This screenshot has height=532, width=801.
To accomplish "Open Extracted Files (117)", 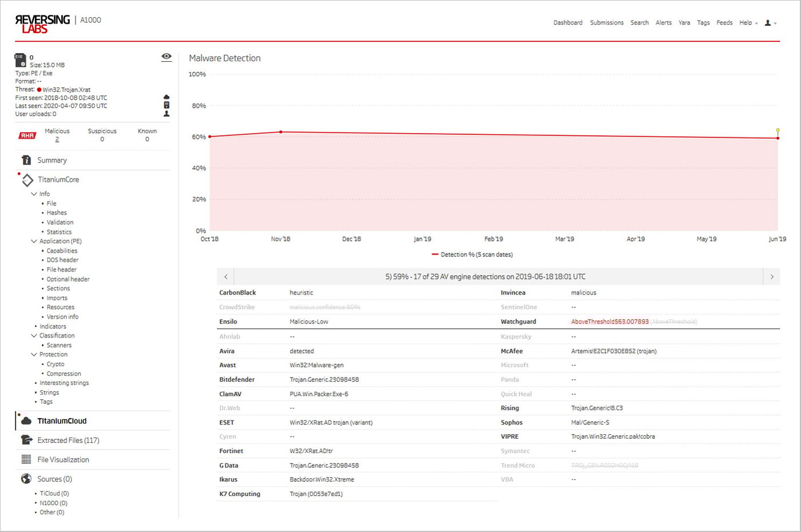I will pos(68,440).
